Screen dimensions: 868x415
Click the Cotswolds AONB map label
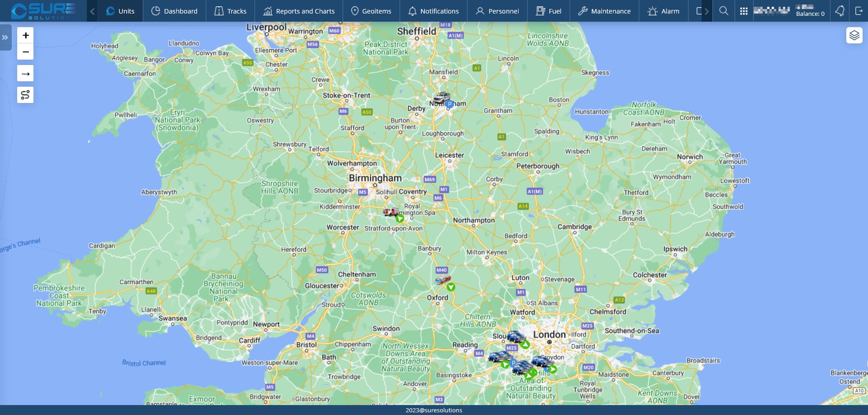point(368,298)
